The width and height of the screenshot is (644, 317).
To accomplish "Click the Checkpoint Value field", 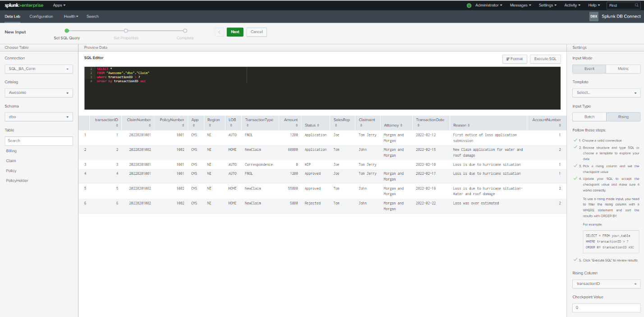I will click(606, 308).
